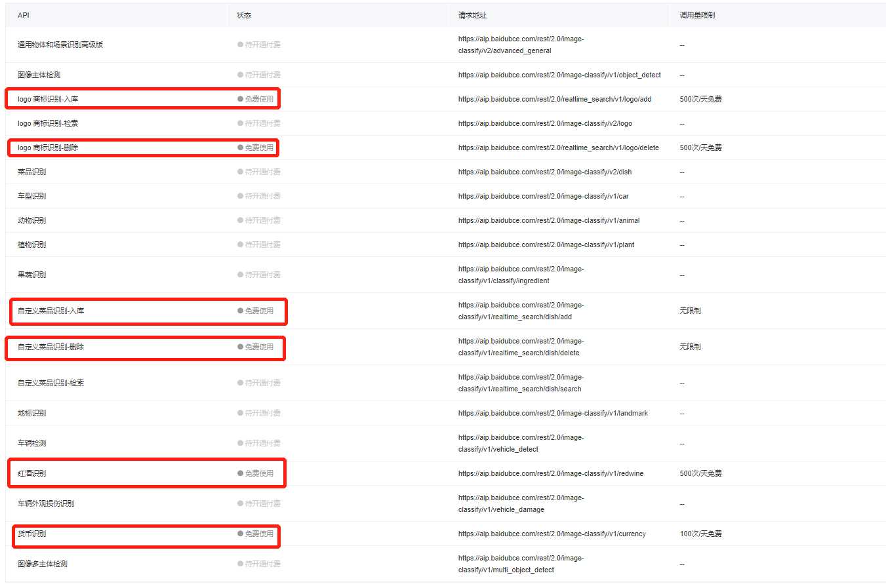Screen dimensions: 886x588
Task: Select the 地标识别 API name
Action: (31, 413)
